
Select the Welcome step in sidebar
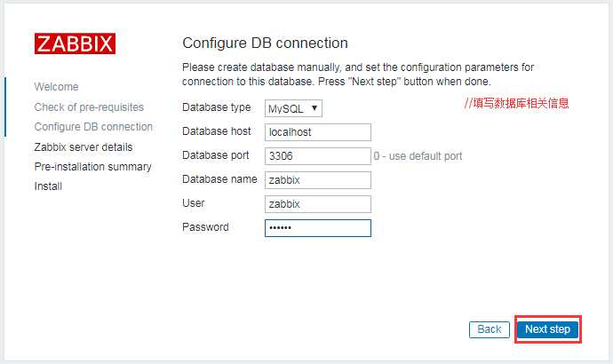pos(56,87)
